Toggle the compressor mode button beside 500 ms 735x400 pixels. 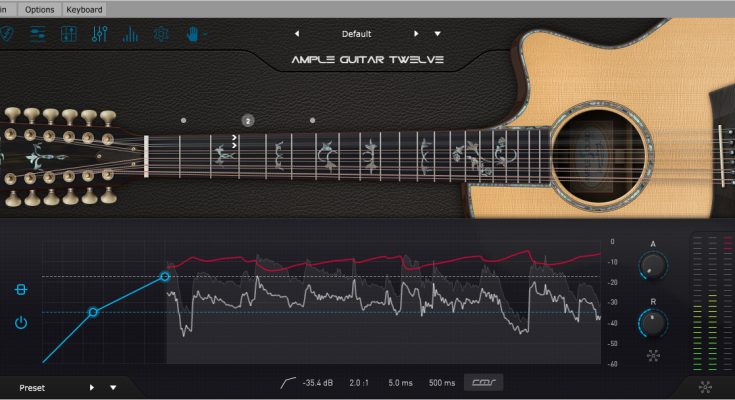click(483, 382)
